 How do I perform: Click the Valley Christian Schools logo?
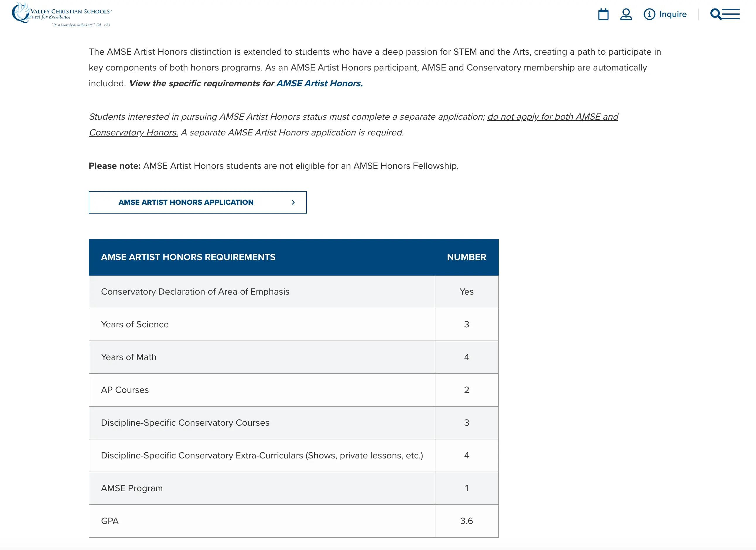(61, 14)
